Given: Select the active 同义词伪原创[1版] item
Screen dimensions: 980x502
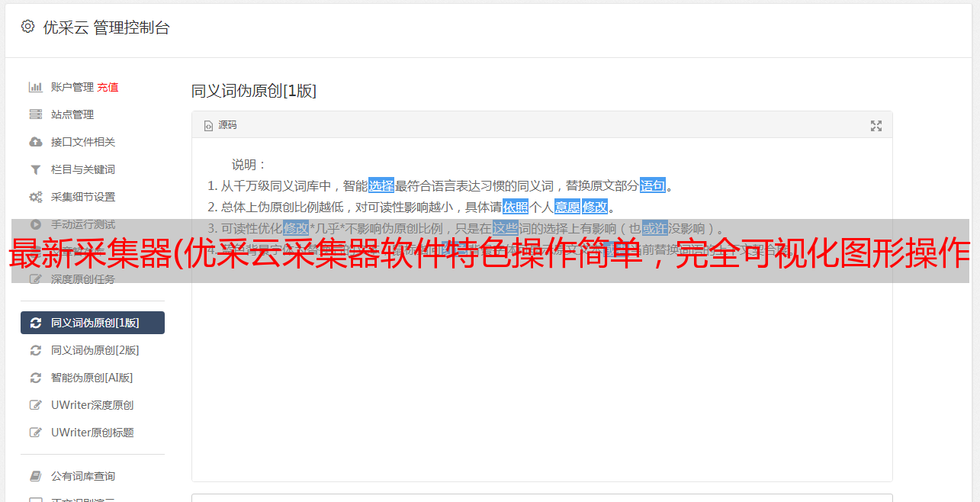Looking at the screenshot, I should [x=92, y=323].
